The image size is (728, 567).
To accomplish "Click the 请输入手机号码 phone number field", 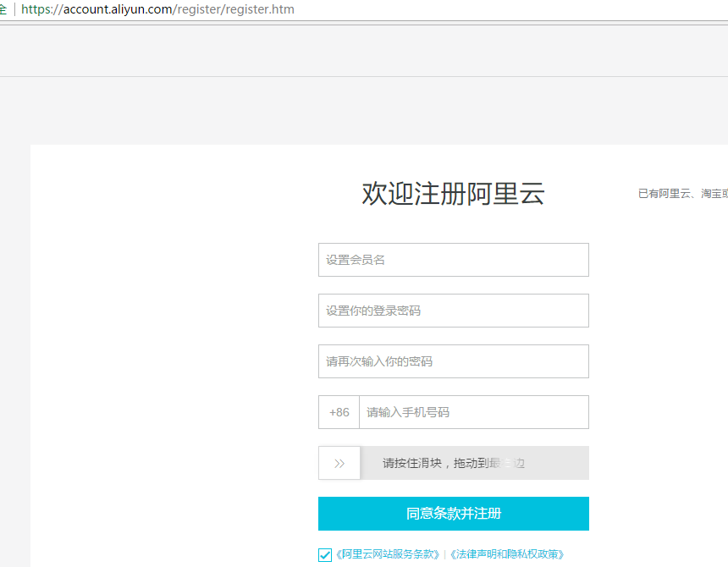I will click(x=473, y=412).
